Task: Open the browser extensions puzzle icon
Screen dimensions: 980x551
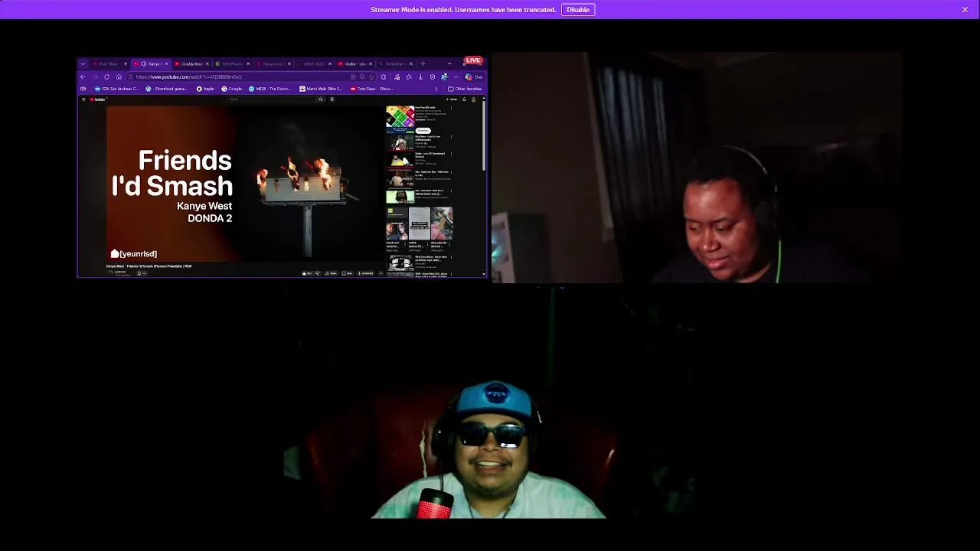Action: click(384, 77)
